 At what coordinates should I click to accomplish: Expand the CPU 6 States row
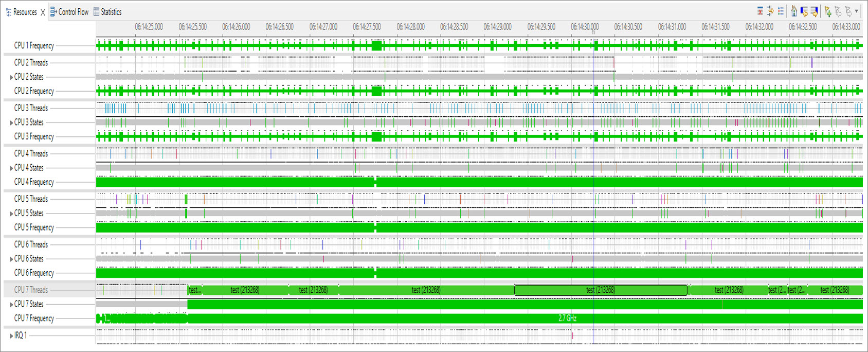point(11,259)
